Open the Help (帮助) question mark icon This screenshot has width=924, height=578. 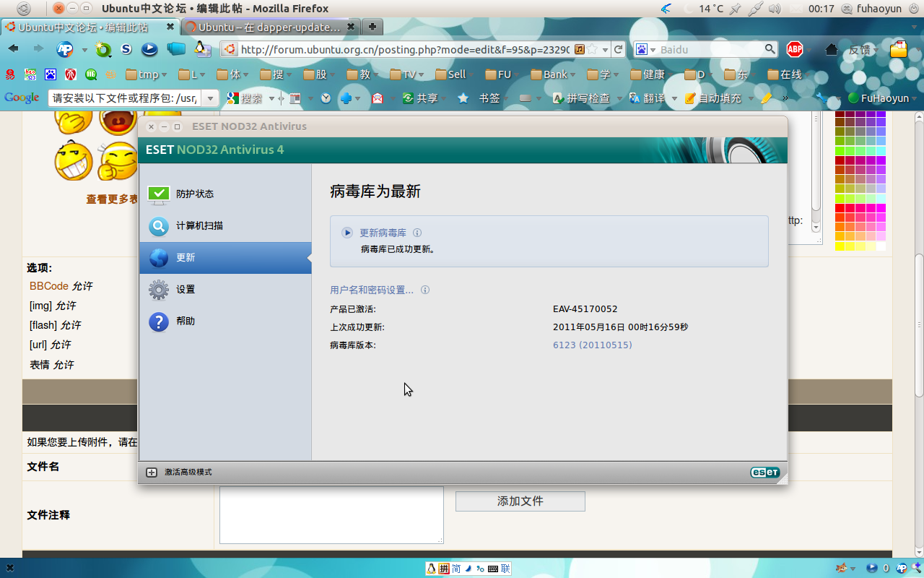159,322
